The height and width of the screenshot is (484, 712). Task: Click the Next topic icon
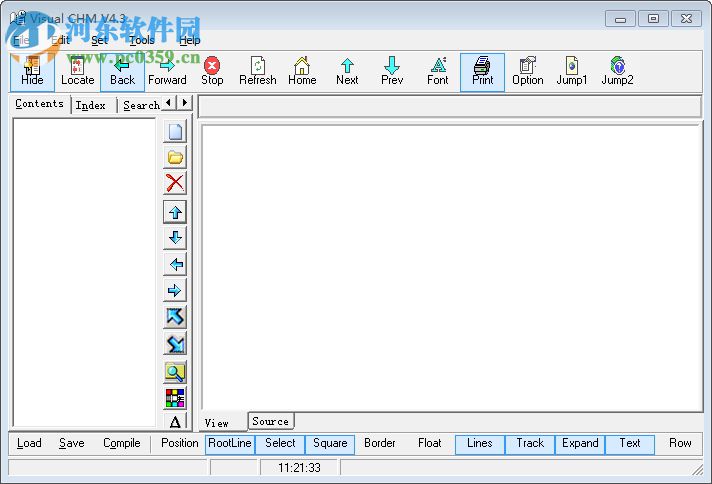347,72
